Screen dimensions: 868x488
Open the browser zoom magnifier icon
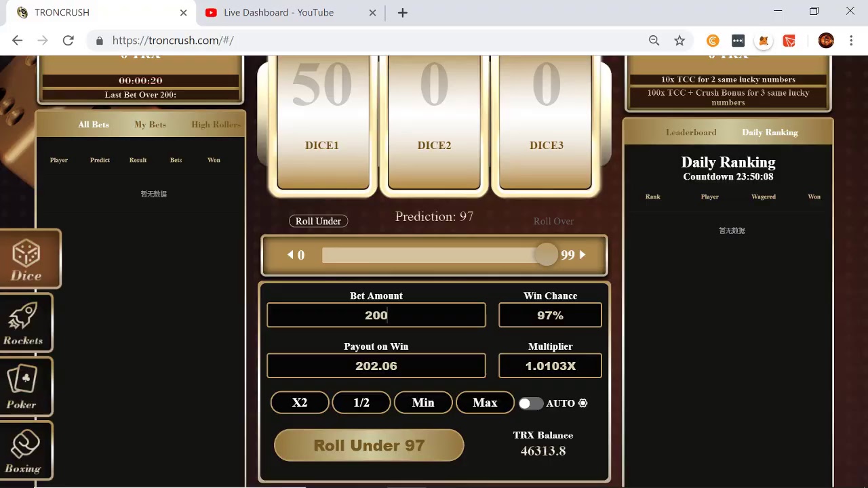[x=654, y=41]
